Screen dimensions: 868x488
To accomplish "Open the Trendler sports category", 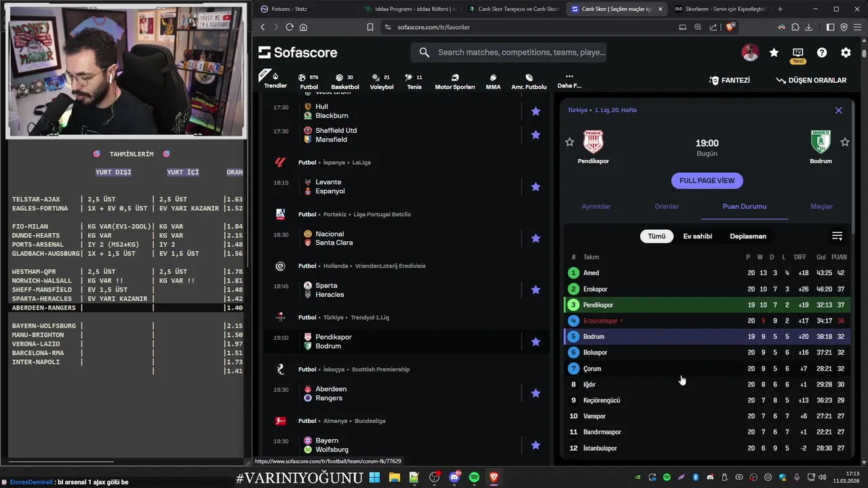I will [275, 81].
